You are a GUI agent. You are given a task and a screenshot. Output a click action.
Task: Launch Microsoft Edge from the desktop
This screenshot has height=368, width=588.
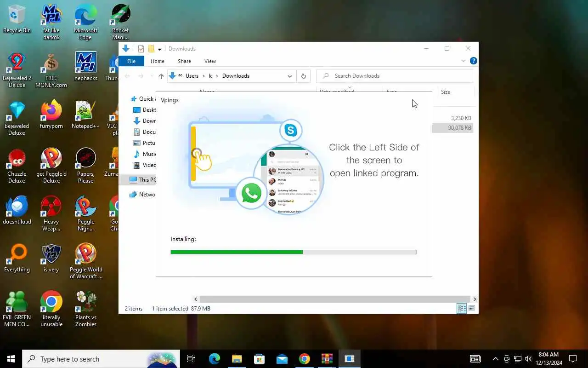[85, 22]
